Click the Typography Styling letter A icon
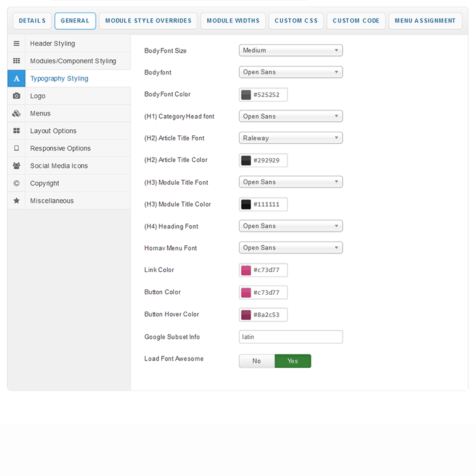 [16, 79]
